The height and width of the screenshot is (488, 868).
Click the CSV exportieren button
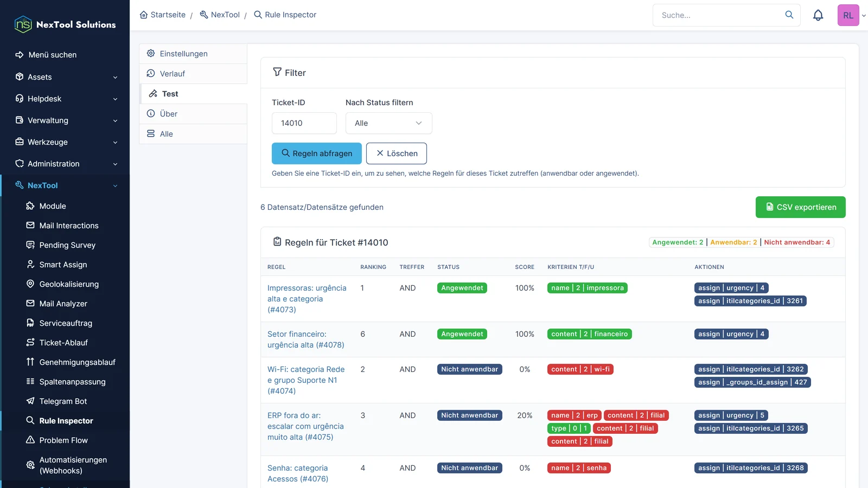(x=801, y=207)
